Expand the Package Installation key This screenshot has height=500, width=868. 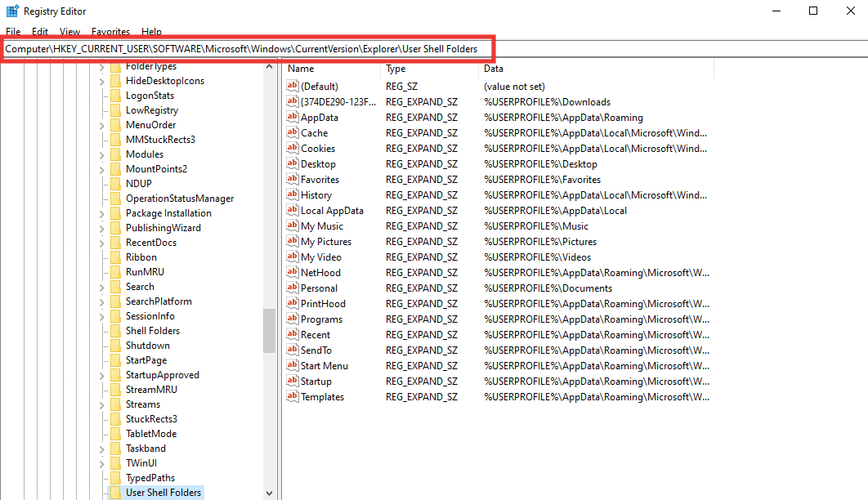[102, 213]
